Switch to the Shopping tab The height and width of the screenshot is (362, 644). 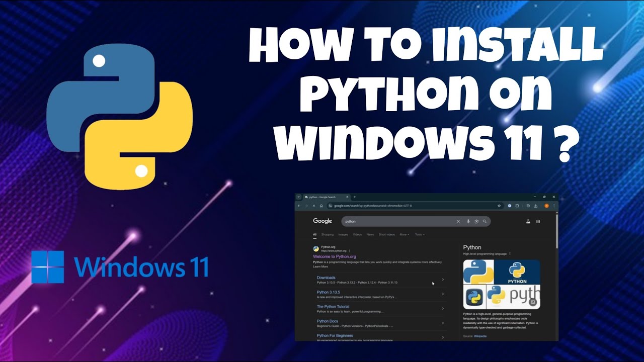pyautogui.click(x=328, y=234)
